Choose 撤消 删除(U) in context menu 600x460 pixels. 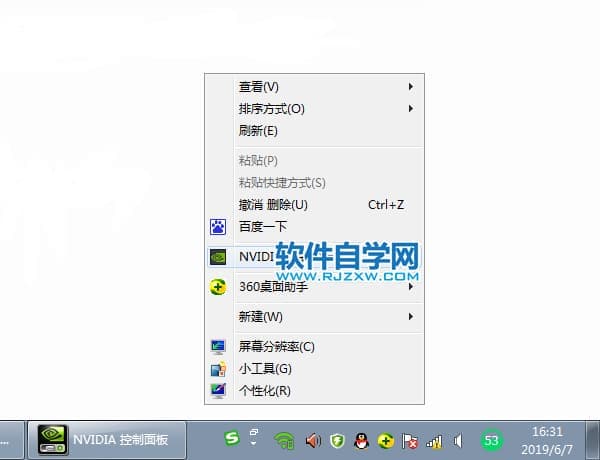[273, 205]
